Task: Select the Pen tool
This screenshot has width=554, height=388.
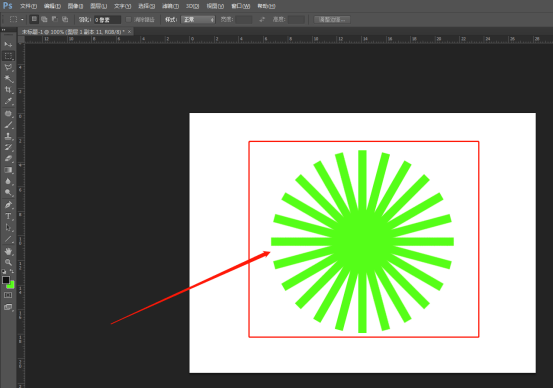Action: tap(8, 205)
